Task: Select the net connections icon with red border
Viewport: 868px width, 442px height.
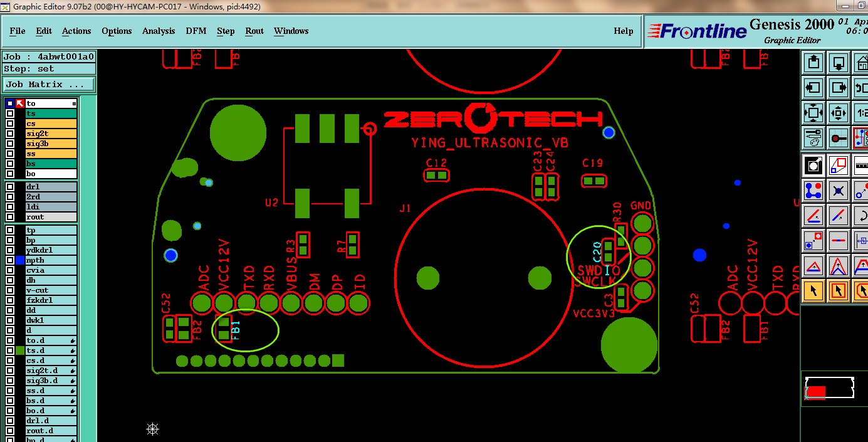Action: 862,137
